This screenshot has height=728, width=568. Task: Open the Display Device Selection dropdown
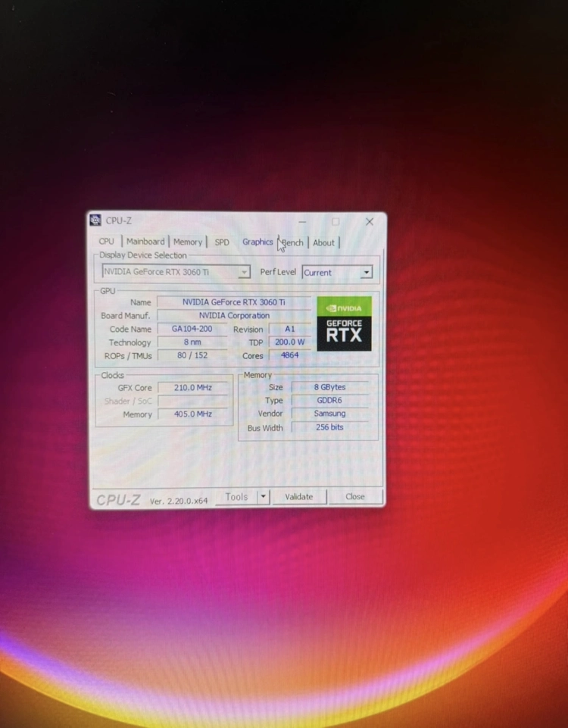(x=176, y=272)
